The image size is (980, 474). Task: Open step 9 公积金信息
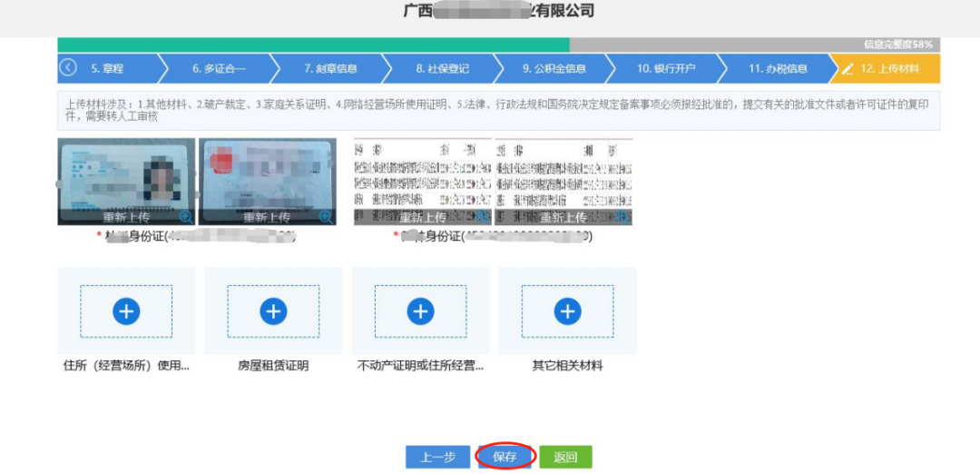click(x=554, y=69)
